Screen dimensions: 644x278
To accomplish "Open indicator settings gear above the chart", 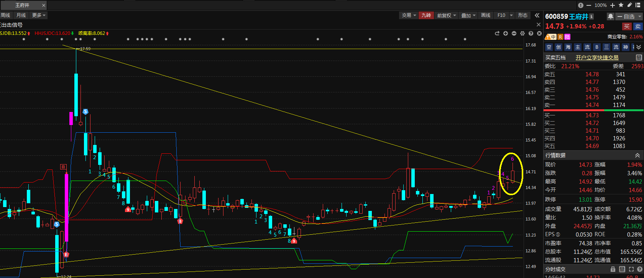I will (522, 33).
